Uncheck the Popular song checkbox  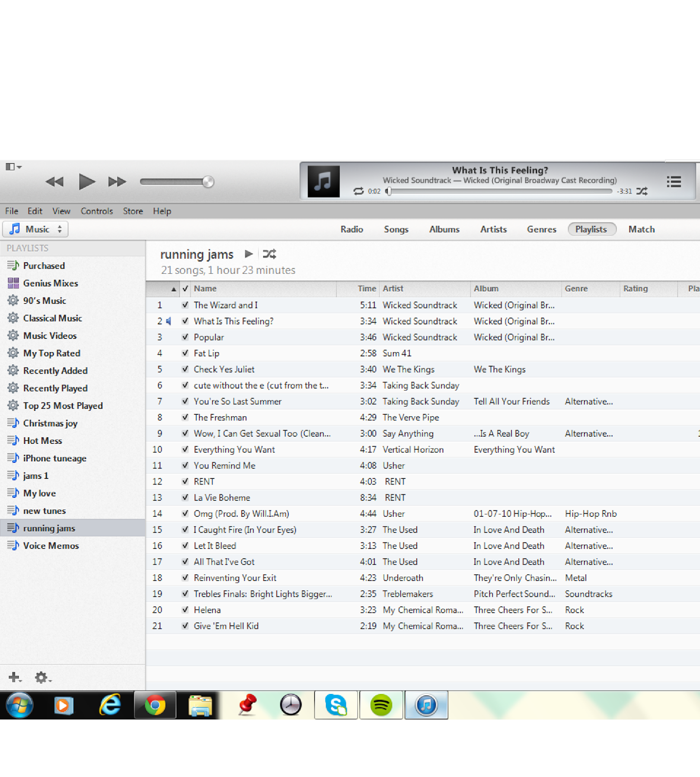[185, 337]
